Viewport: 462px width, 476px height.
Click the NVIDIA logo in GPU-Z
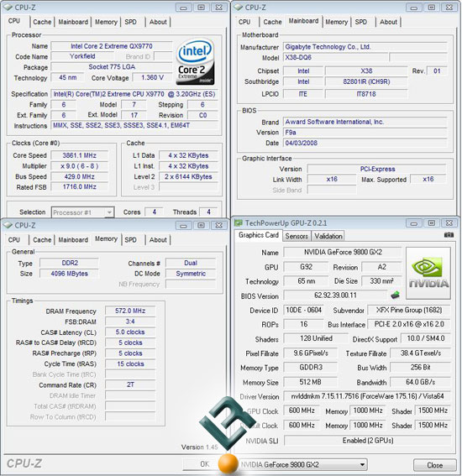428,273
